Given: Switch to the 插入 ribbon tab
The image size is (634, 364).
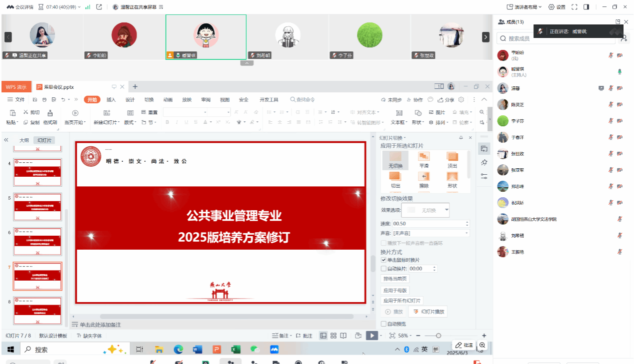Looking at the screenshot, I should (x=111, y=99).
